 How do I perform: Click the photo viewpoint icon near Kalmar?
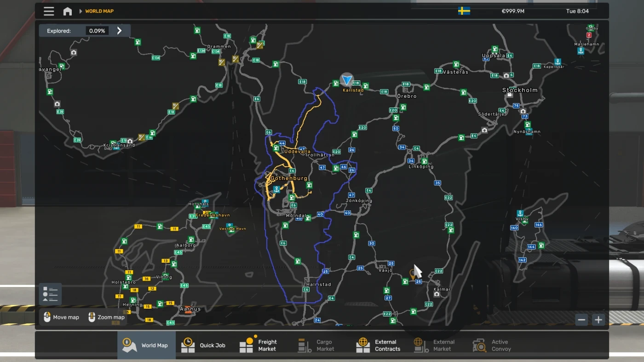point(437,294)
